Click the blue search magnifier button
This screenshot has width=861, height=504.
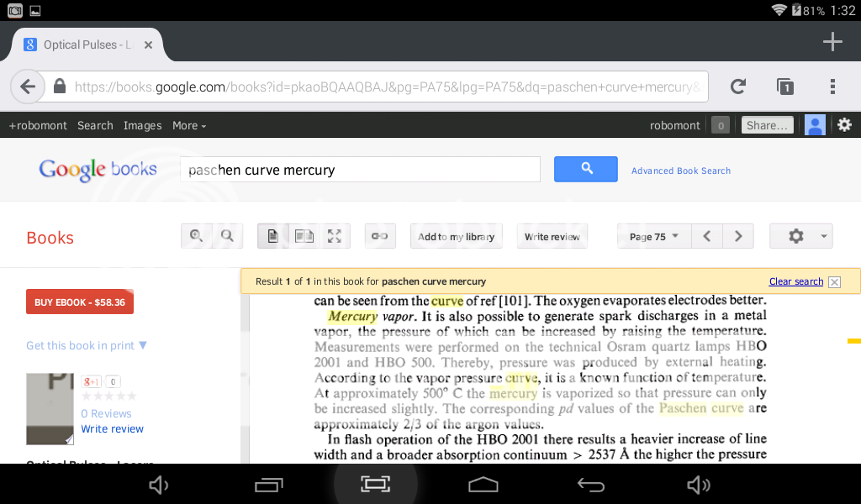(x=586, y=169)
